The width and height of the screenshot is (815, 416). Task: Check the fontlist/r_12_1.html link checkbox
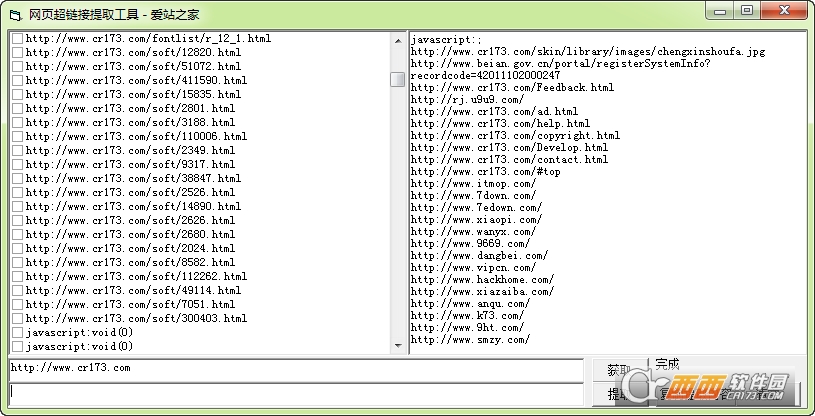pos(17,38)
